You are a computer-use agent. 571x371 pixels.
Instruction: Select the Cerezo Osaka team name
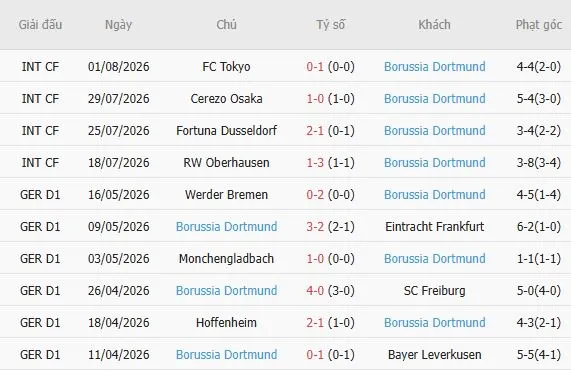pos(226,99)
